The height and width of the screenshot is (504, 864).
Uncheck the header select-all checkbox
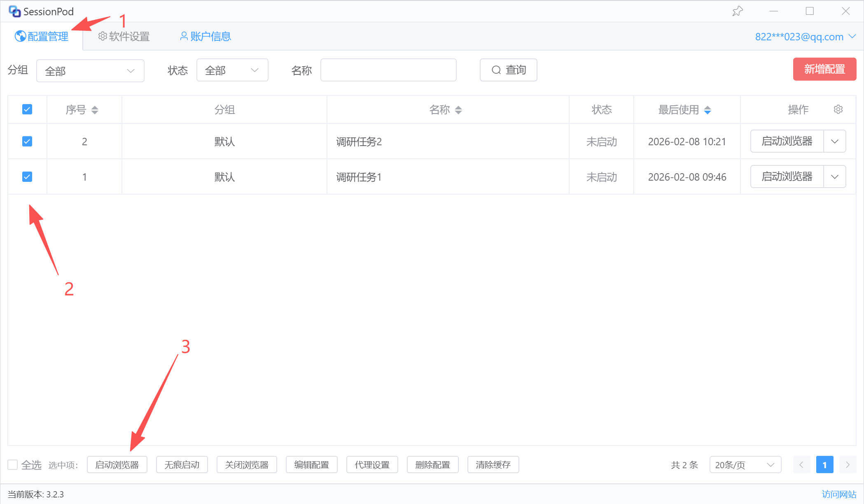click(27, 109)
